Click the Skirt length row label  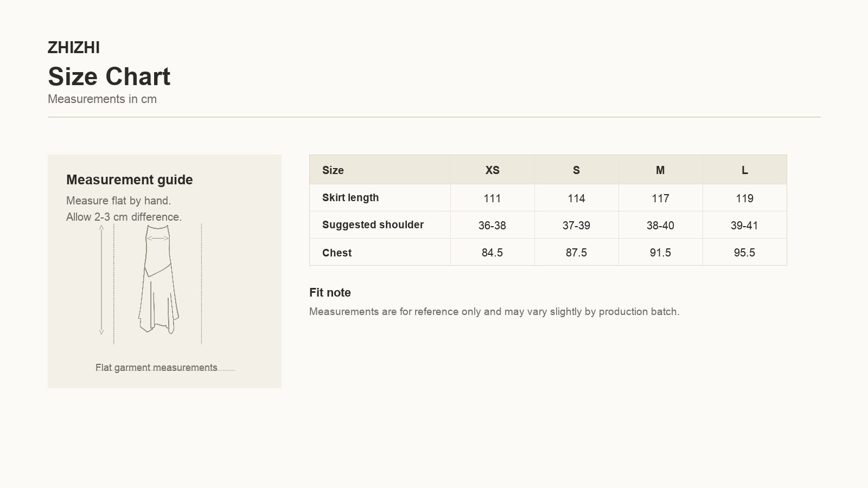point(350,198)
